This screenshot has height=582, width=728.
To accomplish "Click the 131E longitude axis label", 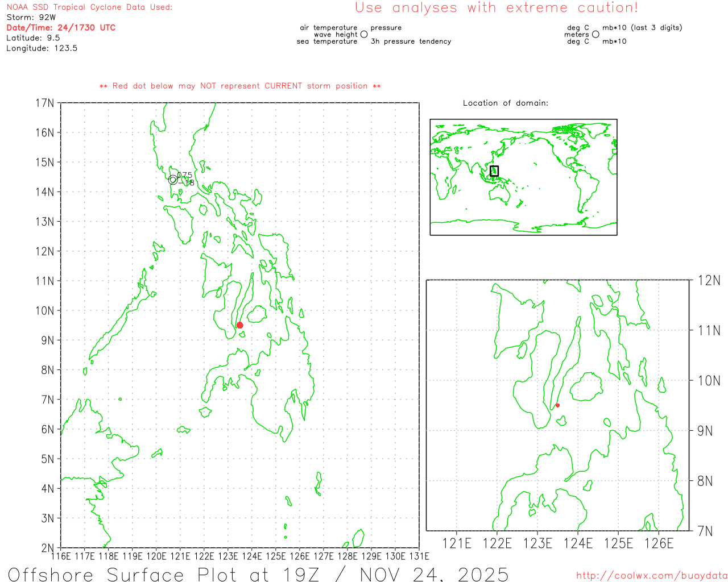I will coord(419,556).
